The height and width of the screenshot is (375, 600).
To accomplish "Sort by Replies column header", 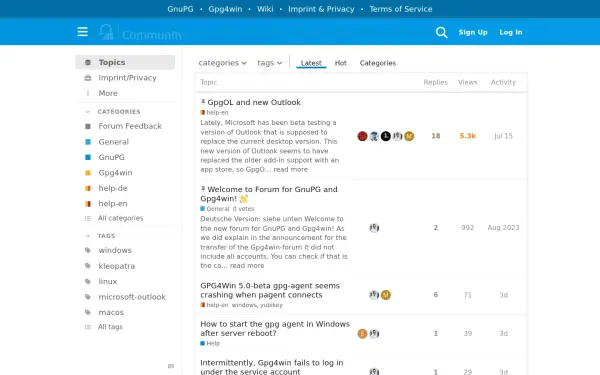I will (435, 82).
